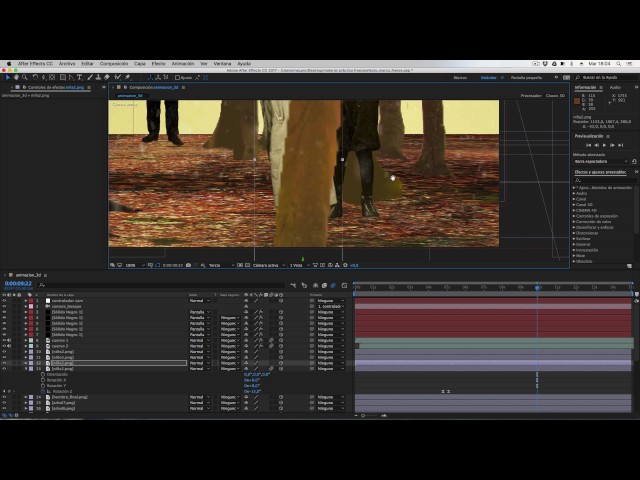The width and height of the screenshot is (640, 480).
Task: Toggle the Ajuste snapping checkbox
Action: [177, 77]
